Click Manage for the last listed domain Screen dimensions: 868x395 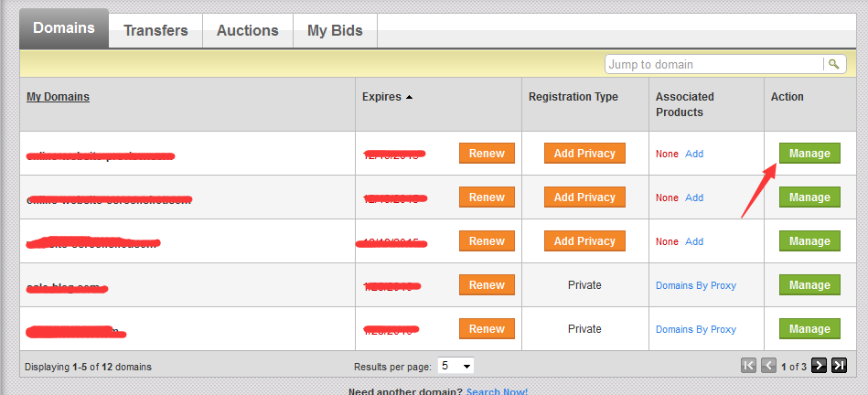pos(809,328)
